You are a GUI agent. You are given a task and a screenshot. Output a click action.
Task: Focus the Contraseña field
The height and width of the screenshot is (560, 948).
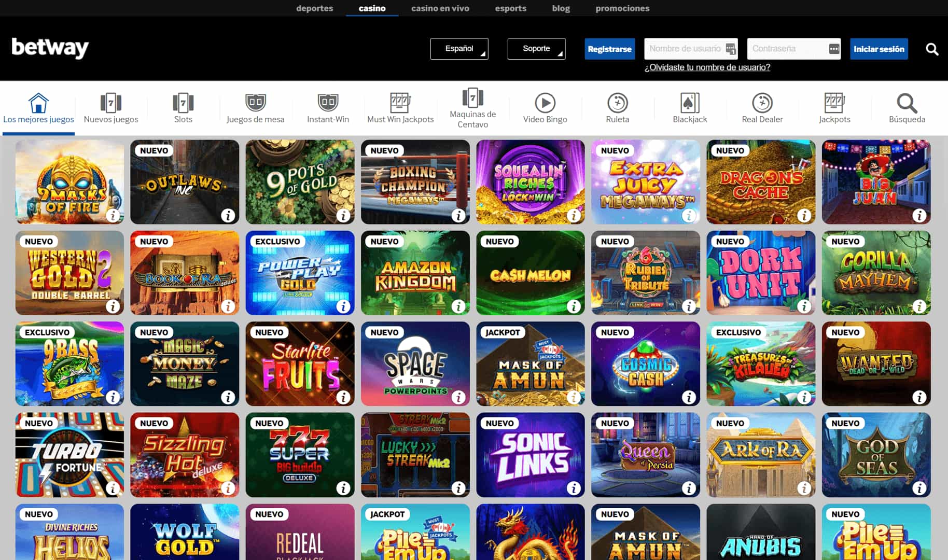coord(793,49)
